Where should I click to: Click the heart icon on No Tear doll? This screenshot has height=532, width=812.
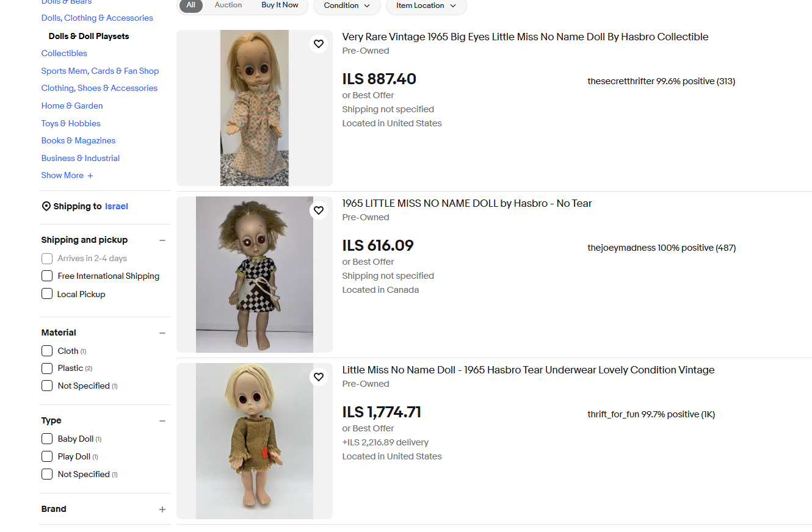coord(319,210)
